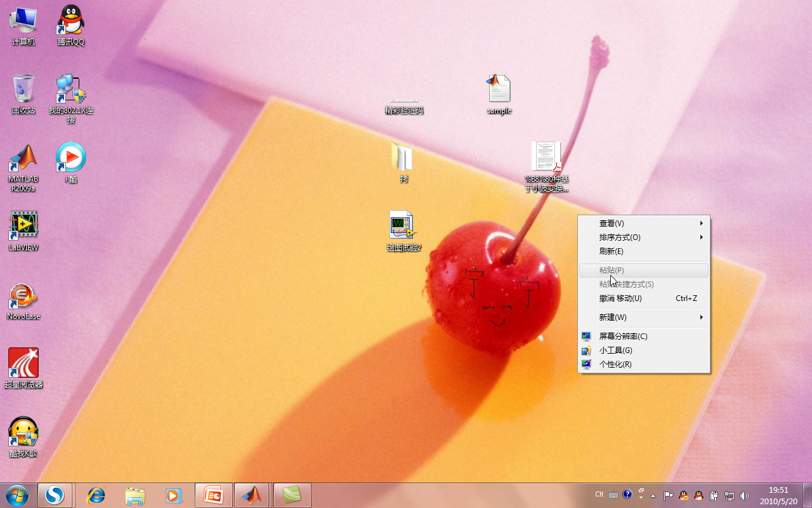
Task: Click the greyed 粘贴(P) menu entry
Action: [644, 271]
